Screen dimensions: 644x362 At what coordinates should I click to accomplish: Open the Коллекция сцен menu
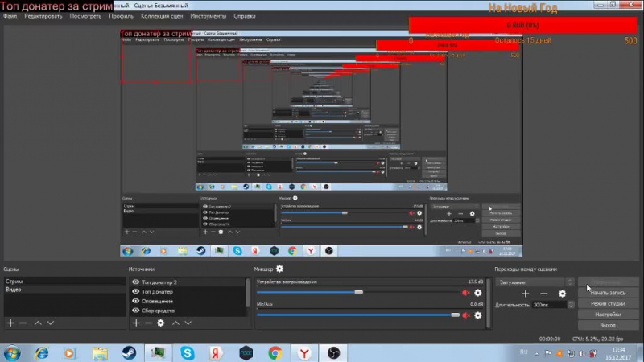[x=162, y=16]
